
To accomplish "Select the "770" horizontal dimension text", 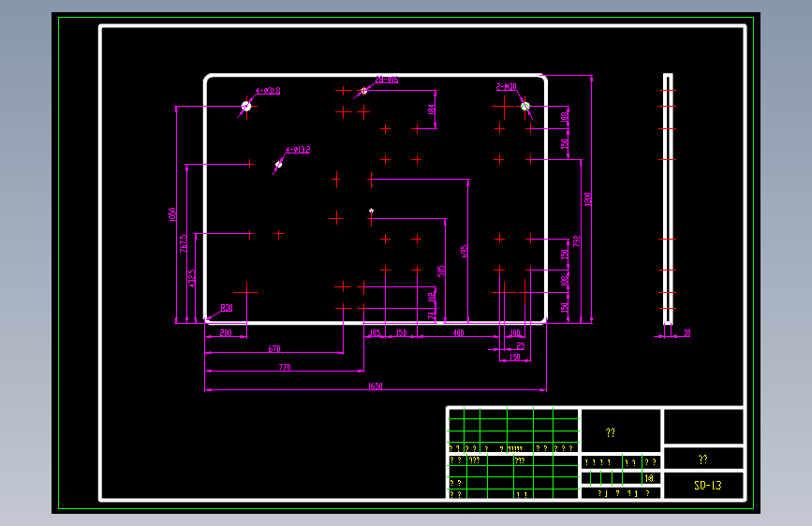I will (x=285, y=367).
